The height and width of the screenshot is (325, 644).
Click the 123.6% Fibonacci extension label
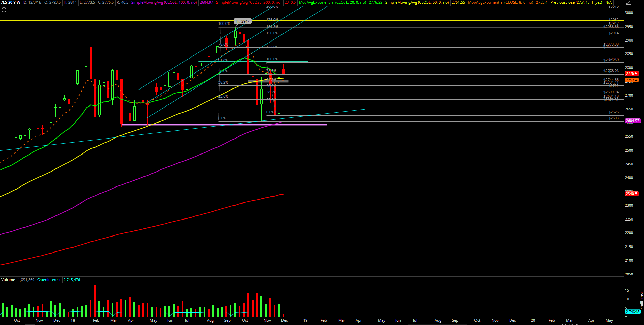click(272, 47)
